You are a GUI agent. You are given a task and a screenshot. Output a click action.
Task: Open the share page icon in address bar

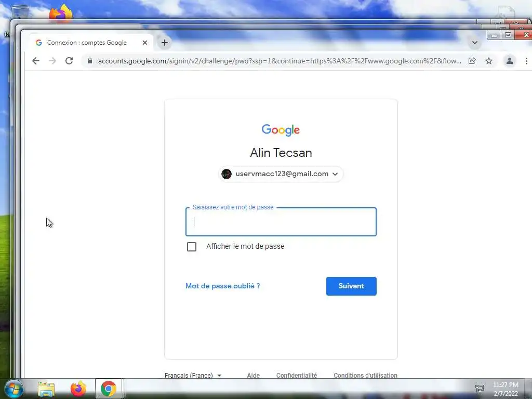click(x=472, y=61)
